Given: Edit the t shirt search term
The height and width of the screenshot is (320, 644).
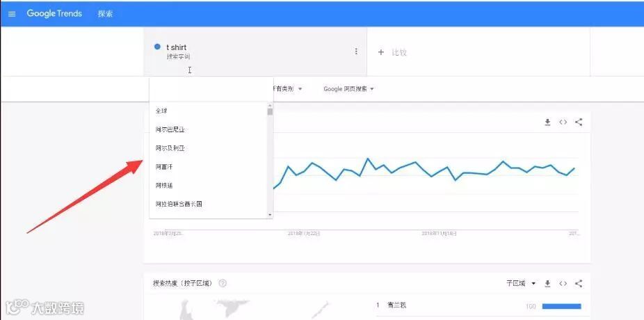Looking at the screenshot, I should [176, 47].
